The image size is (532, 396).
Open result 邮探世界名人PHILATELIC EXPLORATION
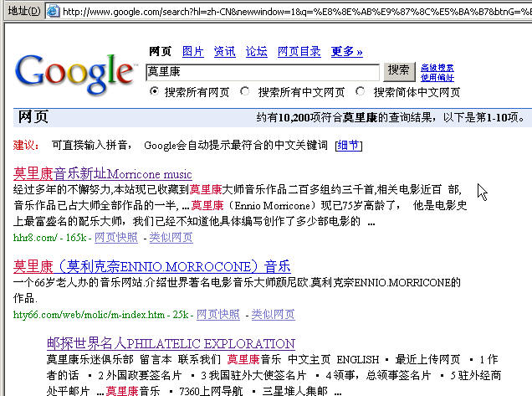click(x=171, y=343)
